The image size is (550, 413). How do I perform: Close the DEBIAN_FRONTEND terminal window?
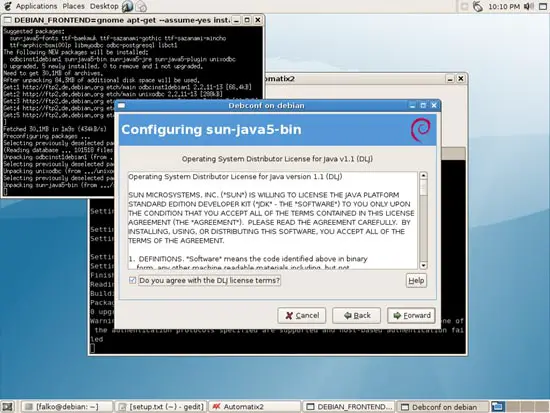pyautogui.click(x=258, y=20)
